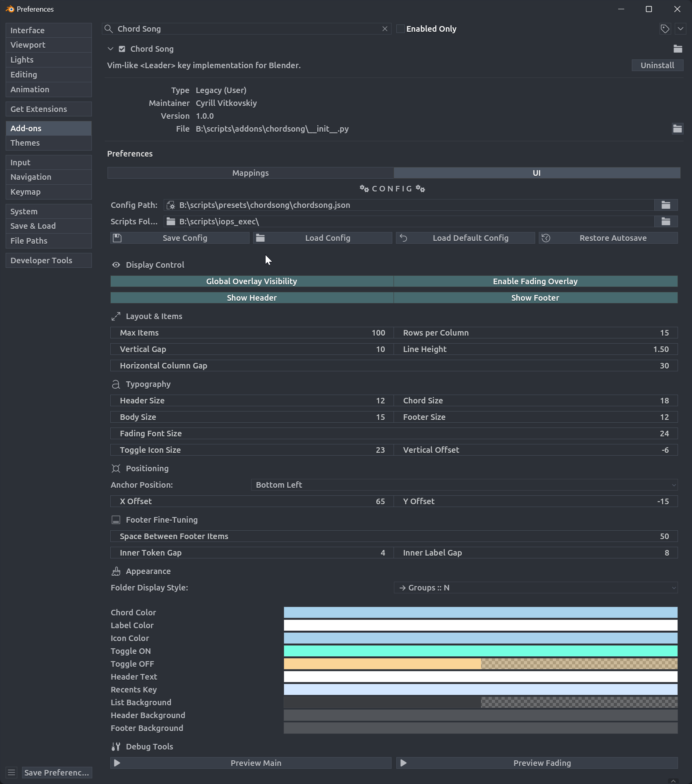
Task: Click the Save Preferences button
Action: tap(57, 772)
